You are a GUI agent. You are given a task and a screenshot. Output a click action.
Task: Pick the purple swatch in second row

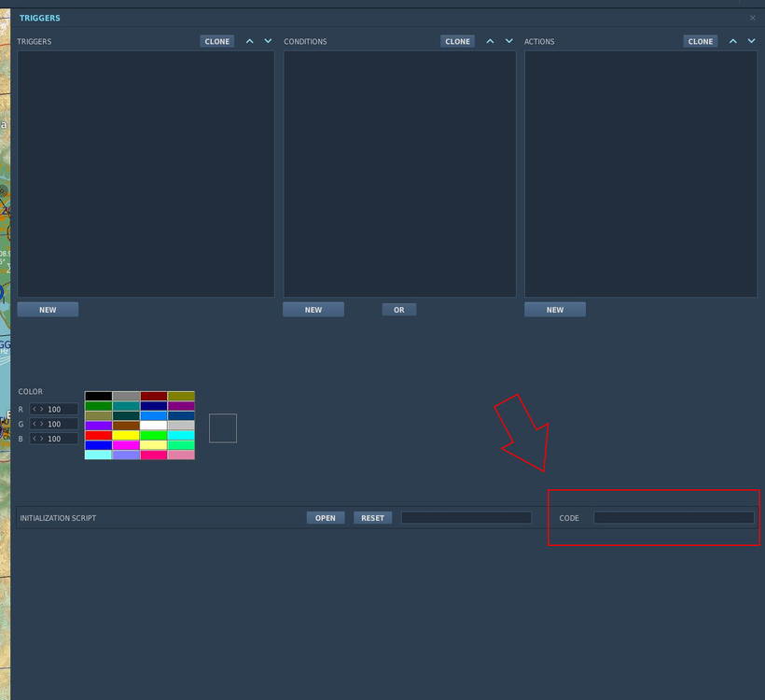pos(181,406)
